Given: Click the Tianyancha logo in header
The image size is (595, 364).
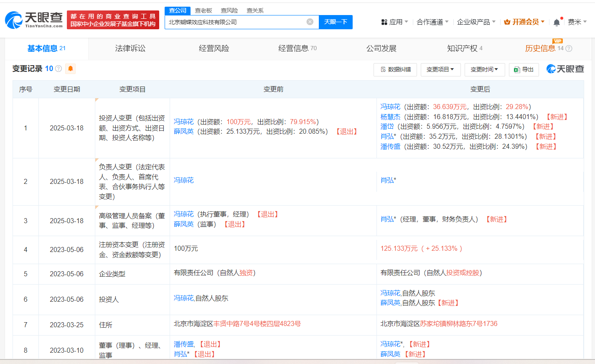Looking at the screenshot, I should point(34,20).
